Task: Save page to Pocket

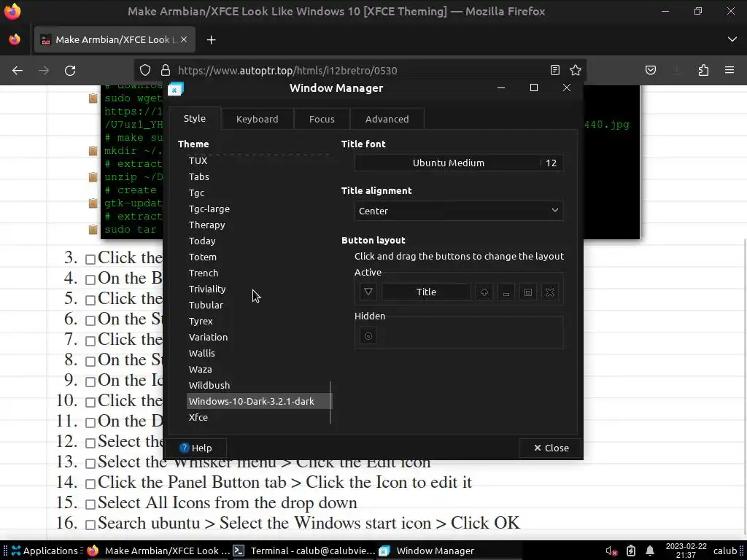Action: (651, 71)
